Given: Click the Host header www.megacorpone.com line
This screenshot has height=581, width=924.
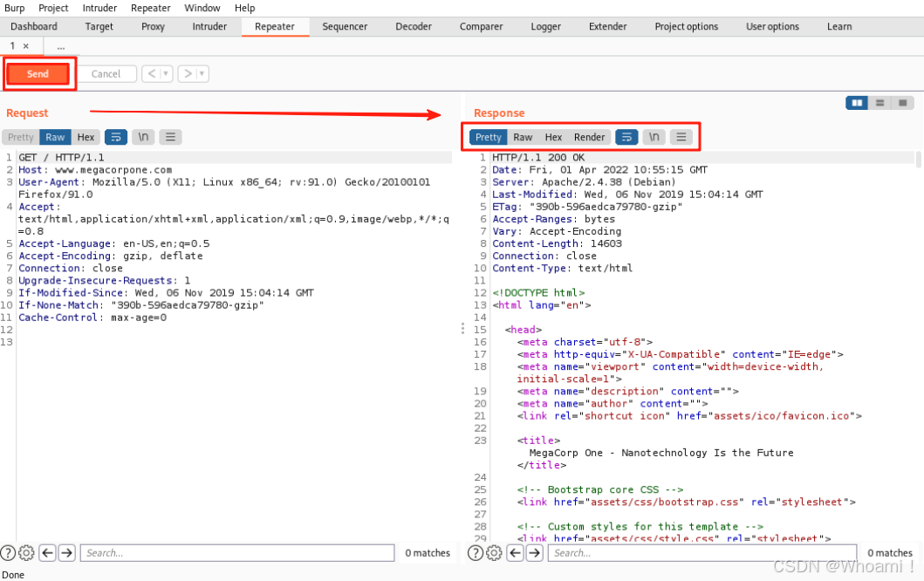Looking at the screenshot, I should pyautogui.click(x=95, y=170).
